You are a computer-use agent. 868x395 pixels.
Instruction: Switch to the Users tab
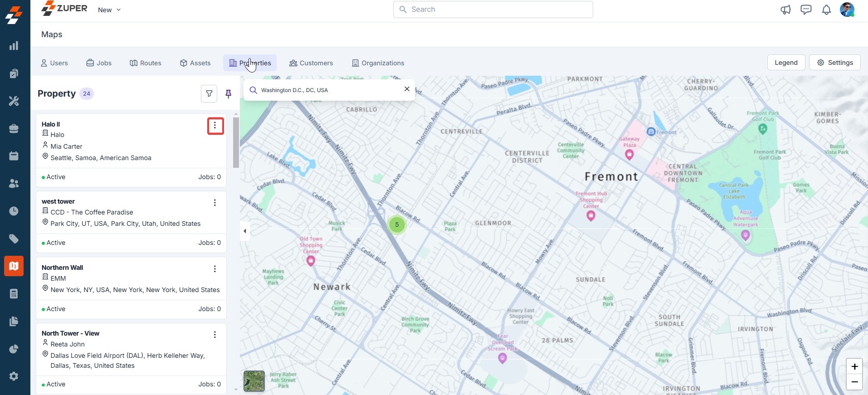pyautogui.click(x=54, y=63)
